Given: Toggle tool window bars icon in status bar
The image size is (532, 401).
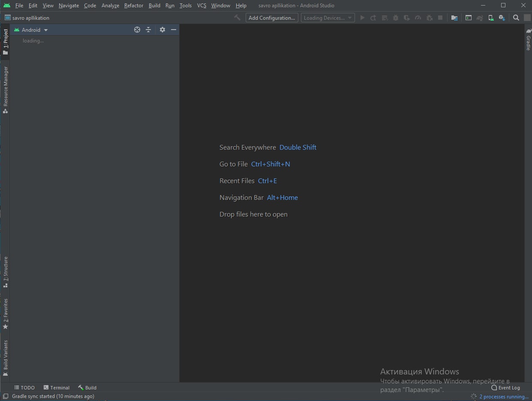Looking at the screenshot, I should (6, 396).
